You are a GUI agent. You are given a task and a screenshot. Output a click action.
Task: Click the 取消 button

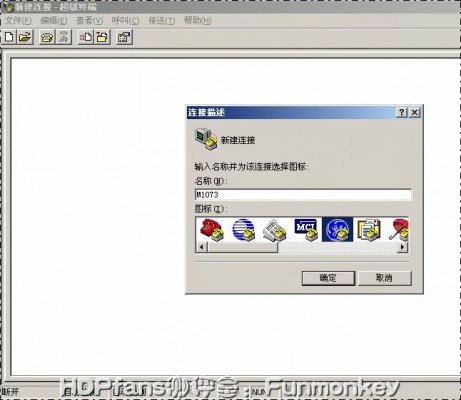385,278
